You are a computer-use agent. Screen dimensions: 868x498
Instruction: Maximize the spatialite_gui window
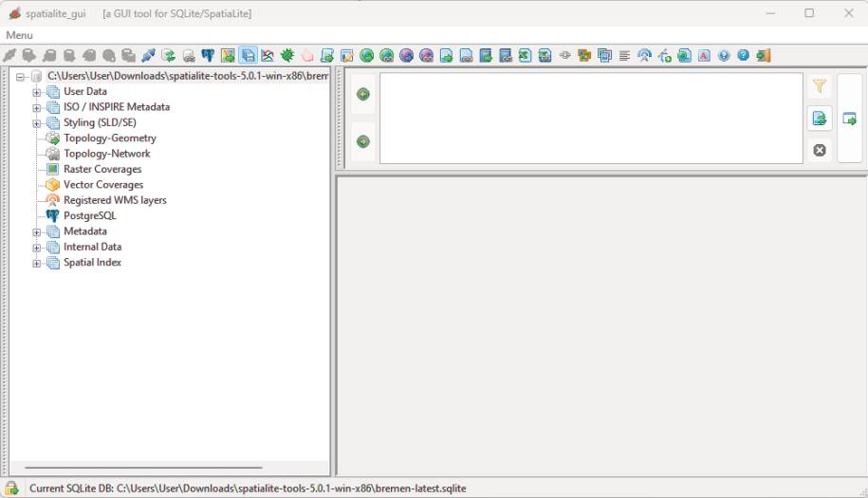point(809,13)
